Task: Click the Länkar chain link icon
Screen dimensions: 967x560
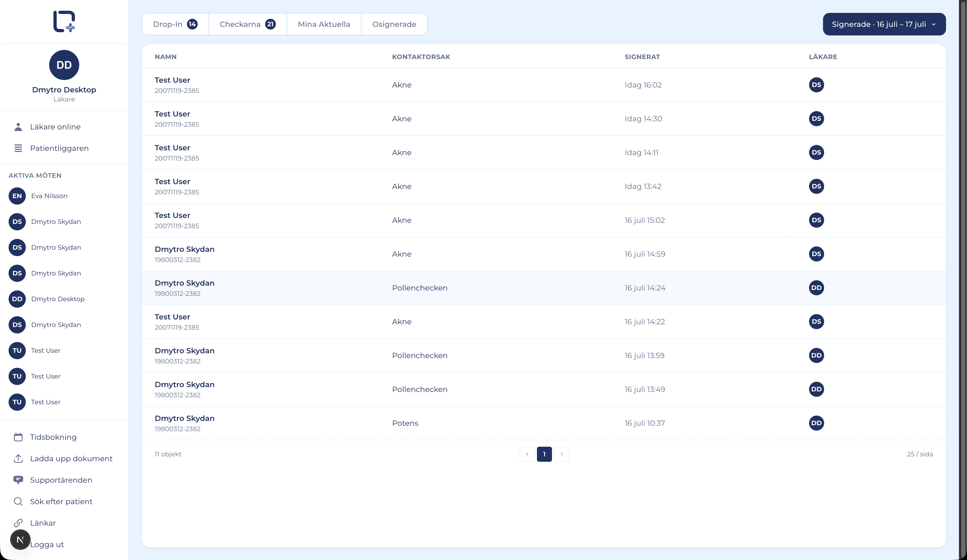Action: pos(18,523)
